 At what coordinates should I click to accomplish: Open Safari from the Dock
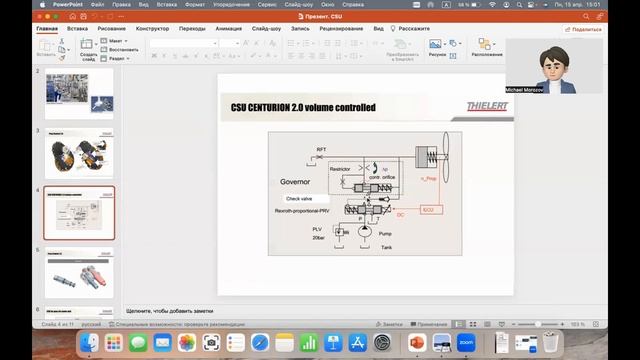click(x=260, y=342)
